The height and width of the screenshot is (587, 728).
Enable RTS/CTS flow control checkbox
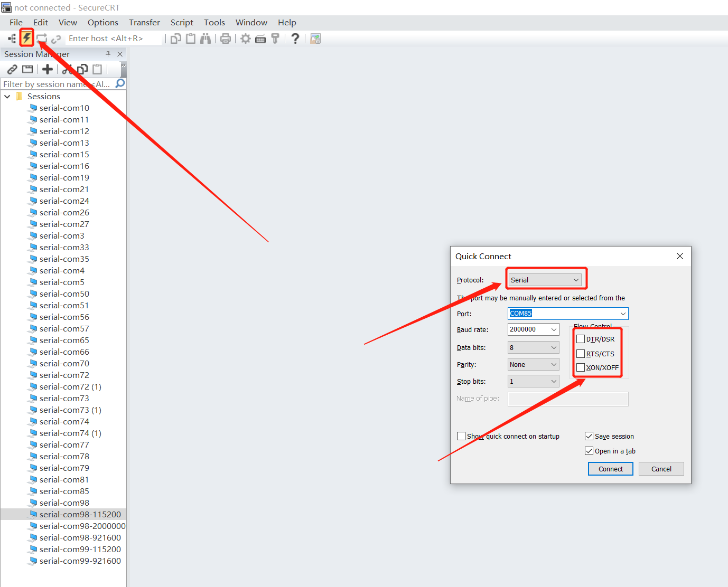[581, 354]
